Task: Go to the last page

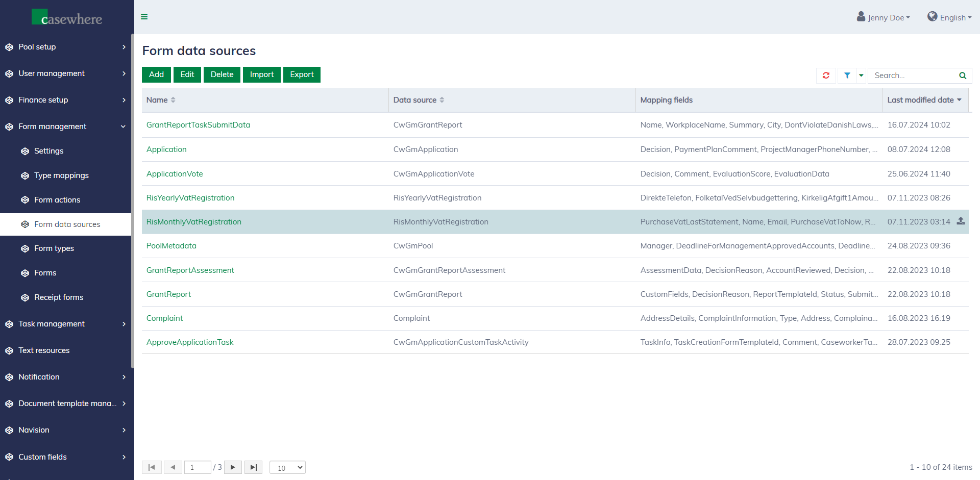Action: click(x=253, y=467)
